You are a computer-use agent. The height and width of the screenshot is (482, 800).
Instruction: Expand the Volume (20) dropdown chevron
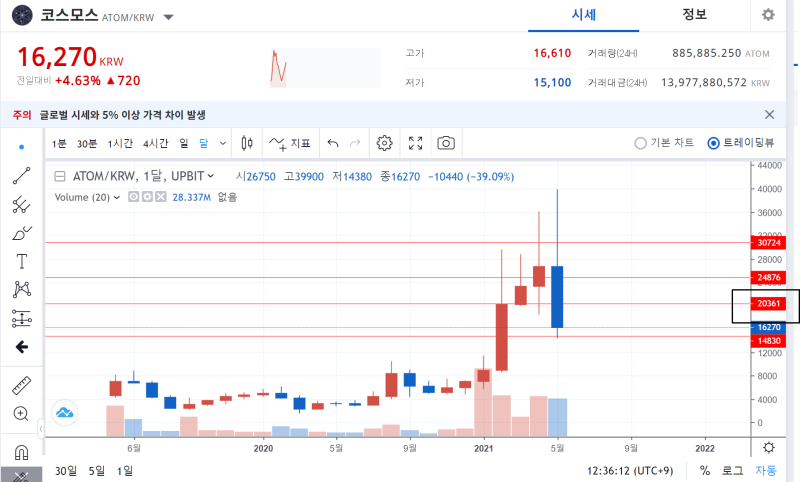coord(117,197)
